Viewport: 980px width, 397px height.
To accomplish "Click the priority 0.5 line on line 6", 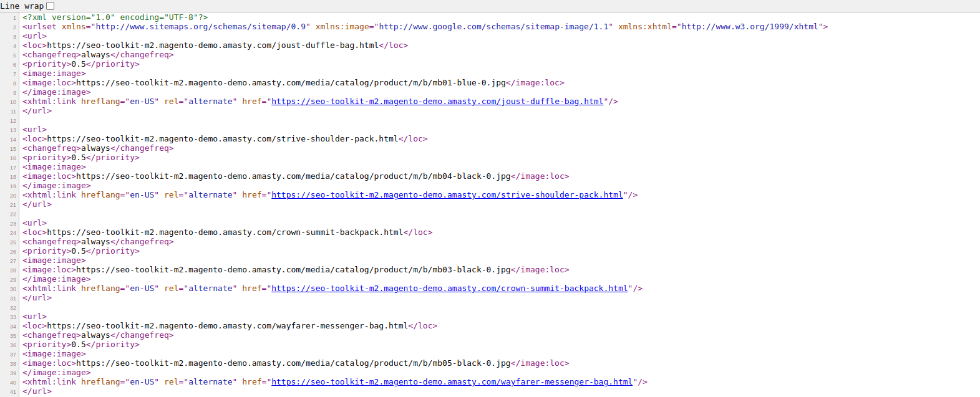I will 81,64.
